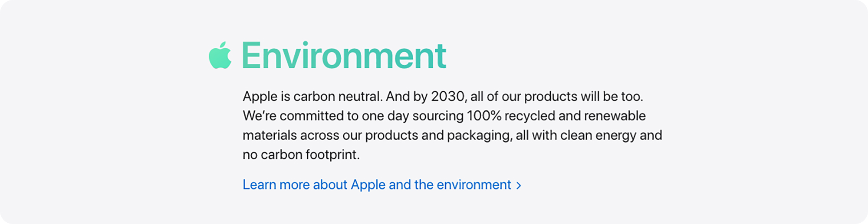Click the word footprint ending the paragraph

(x=332, y=154)
